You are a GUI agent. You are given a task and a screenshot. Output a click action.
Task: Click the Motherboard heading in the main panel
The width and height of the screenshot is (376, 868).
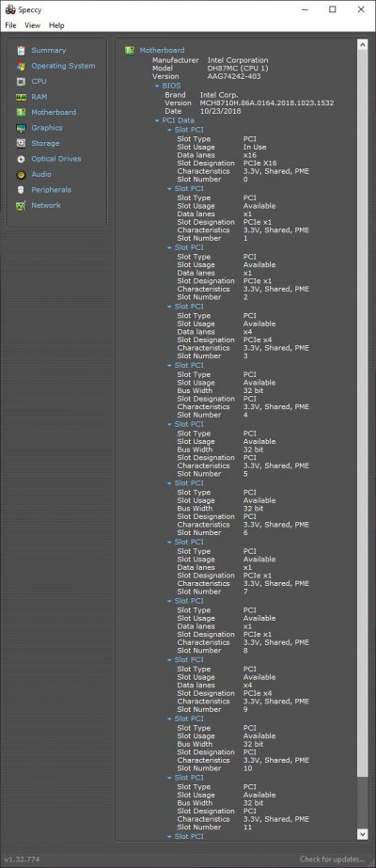click(162, 51)
